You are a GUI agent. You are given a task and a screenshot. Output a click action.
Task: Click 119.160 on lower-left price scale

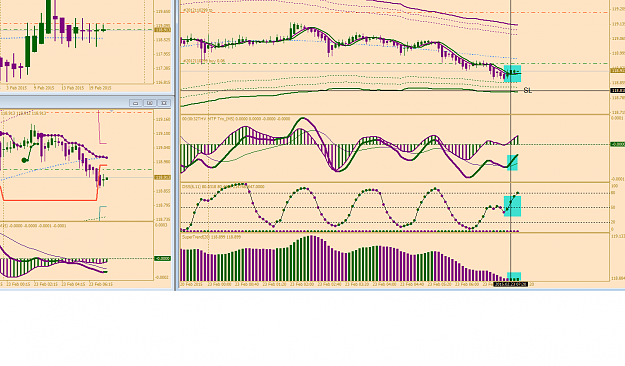[x=163, y=119]
